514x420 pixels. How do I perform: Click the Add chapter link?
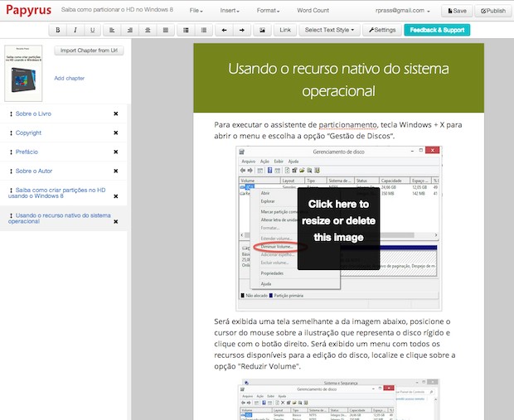tap(70, 78)
